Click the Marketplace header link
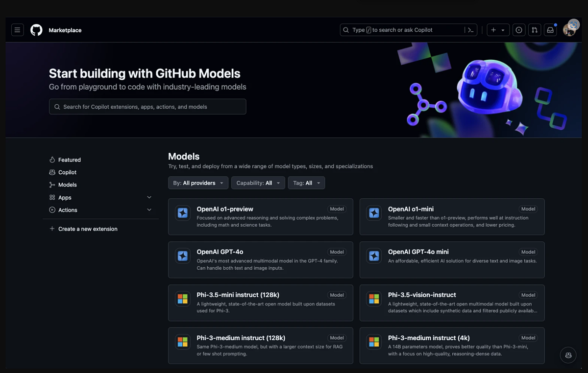Screen dimensions: 588x373 click(x=65, y=30)
